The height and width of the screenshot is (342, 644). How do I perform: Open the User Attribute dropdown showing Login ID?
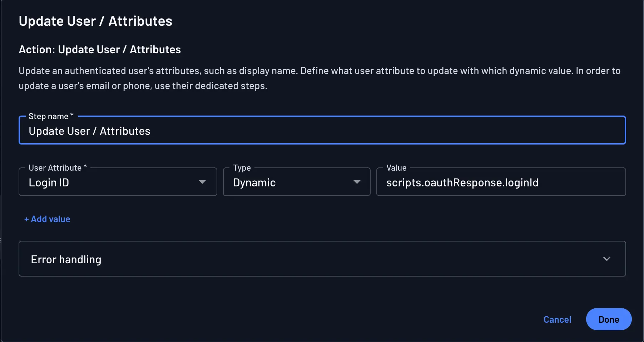(x=118, y=182)
